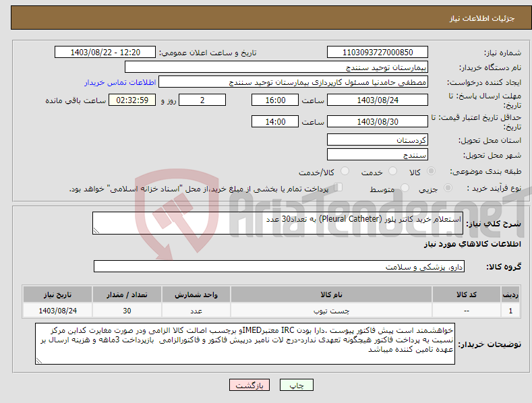This screenshot has width=532, height=403.
Task: Click the 16:00 response time field
Action: [x=275, y=100]
